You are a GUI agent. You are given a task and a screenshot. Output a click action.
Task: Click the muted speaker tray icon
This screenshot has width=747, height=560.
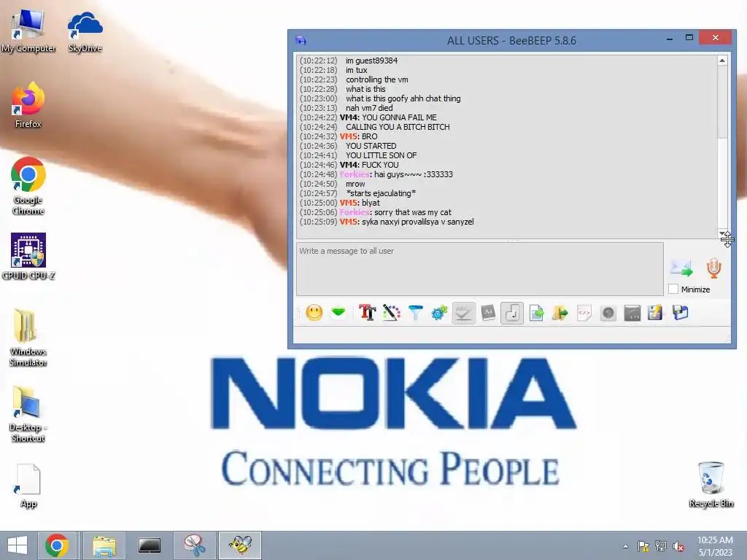[x=678, y=546]
